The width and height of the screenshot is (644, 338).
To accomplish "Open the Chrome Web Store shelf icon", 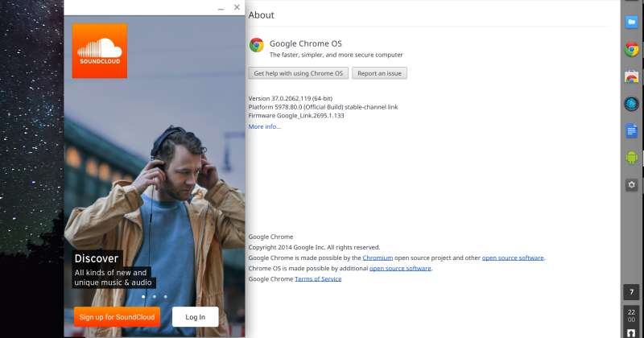I will [x=632, y=77].
